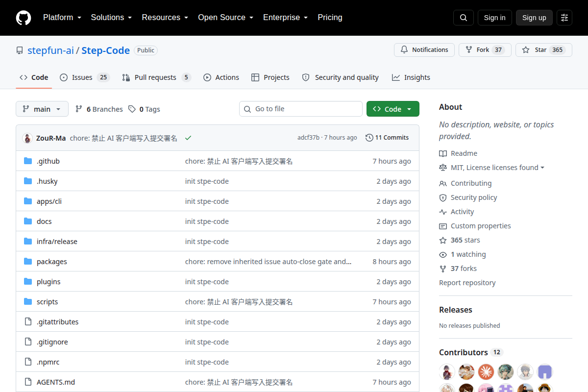Expand the Solutions menu
Screen dimensions: 588x392
pos(111,18)
